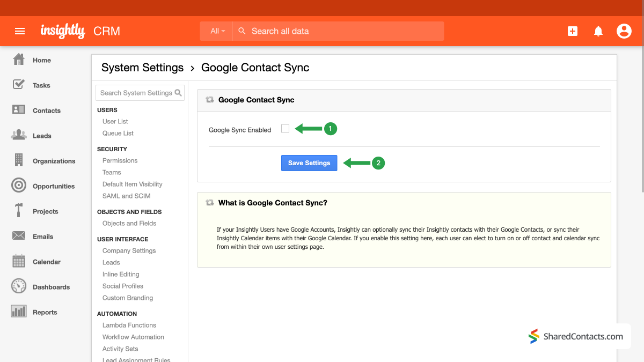Open Activity Sets settings

120,349
